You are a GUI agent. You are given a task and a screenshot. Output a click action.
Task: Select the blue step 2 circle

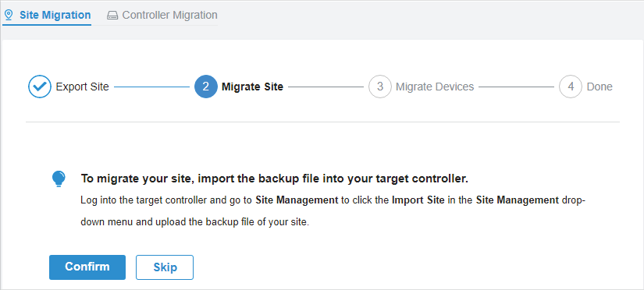[206, 87]
